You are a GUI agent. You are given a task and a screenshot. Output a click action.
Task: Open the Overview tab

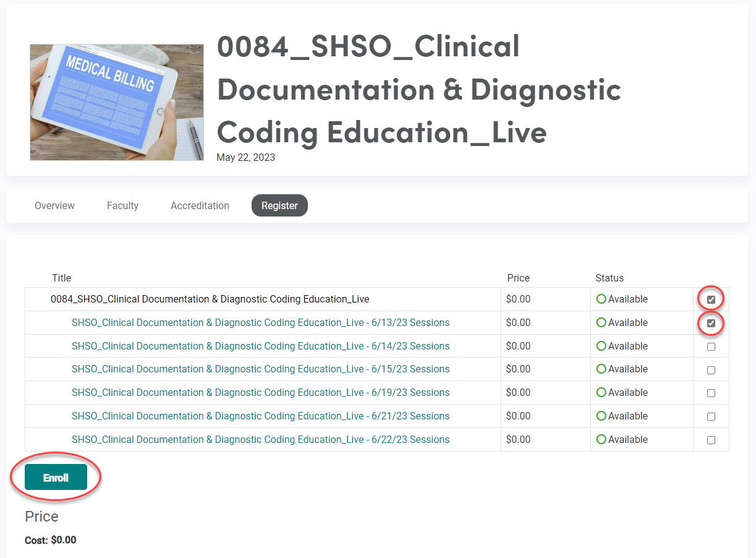click(x=54, y=205)
